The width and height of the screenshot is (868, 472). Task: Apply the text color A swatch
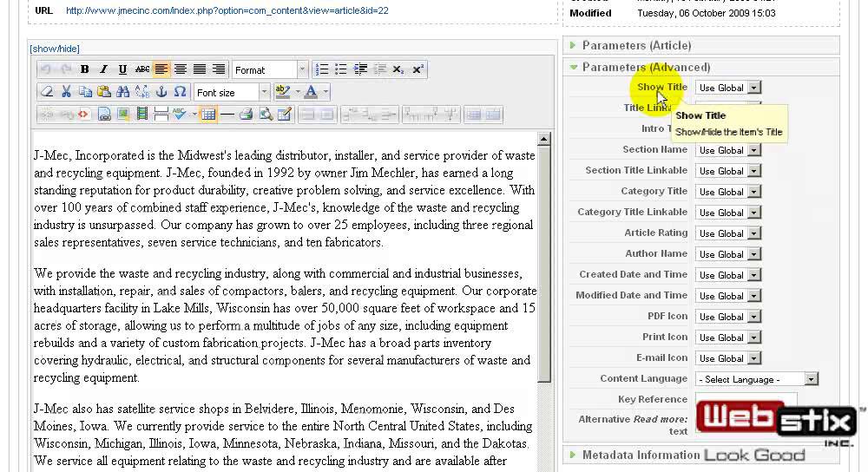click(311, 92)
